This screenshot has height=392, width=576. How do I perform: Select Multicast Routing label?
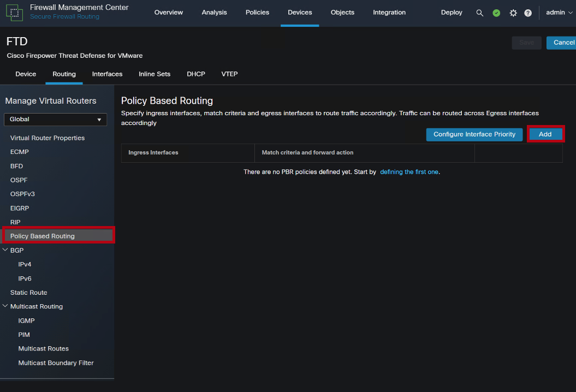click(37, 306)
